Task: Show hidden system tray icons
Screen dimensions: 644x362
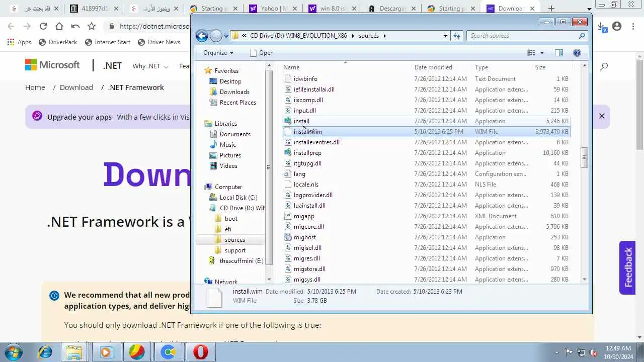Action: (556, 352)
